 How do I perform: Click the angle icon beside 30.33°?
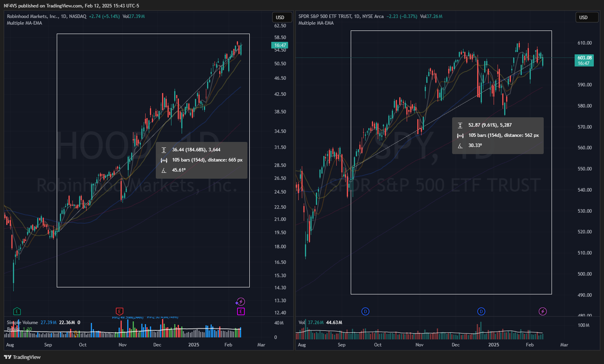tap(460, 145)
